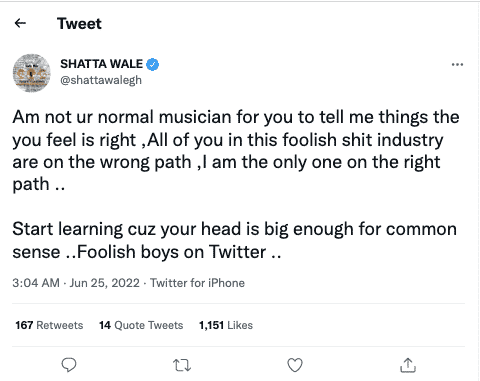This screenshot has width=480, height=381.
Task: Share the tweet via share icon
Action: click(x=408, y=365)
